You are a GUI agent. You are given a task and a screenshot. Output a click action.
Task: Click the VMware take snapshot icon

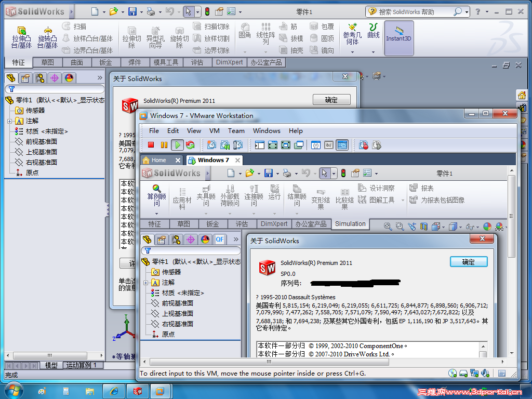point(212,145)
